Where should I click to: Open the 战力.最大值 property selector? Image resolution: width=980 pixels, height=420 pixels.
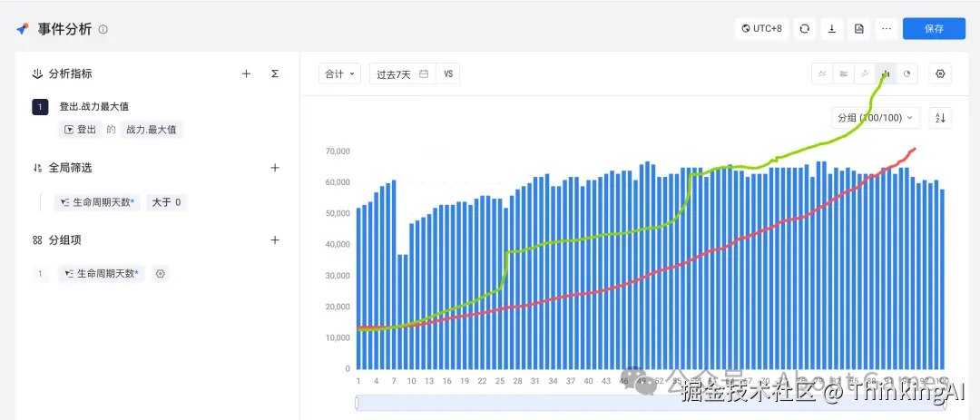tap(152, 130)
